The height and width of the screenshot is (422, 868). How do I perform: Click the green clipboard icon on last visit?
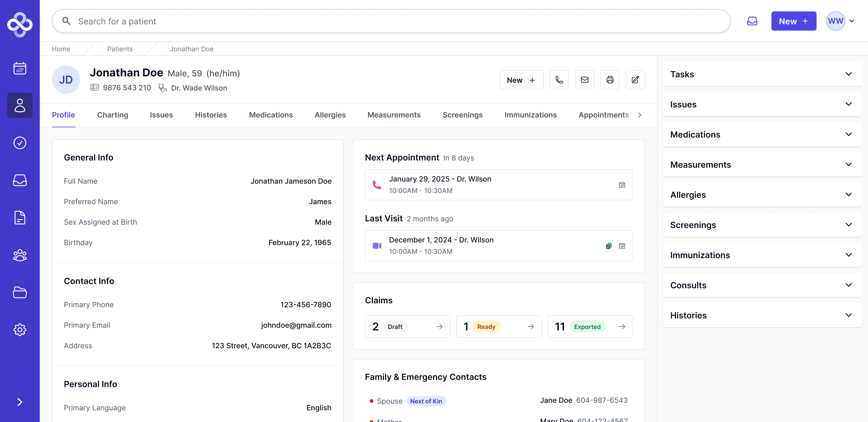click(x=609, y=246)
